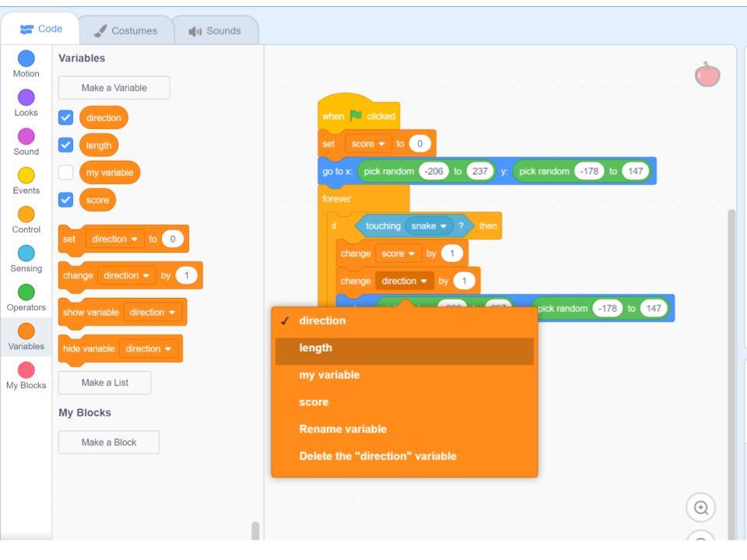Toggle the score variable checkbox
The width and height of the screenshot is (747, 560).
(65, 200)
